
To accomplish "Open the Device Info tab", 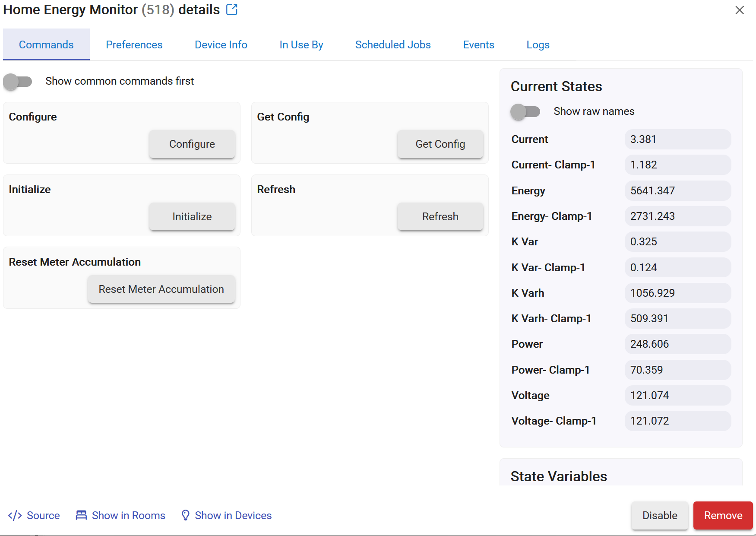I will (221, 44).
